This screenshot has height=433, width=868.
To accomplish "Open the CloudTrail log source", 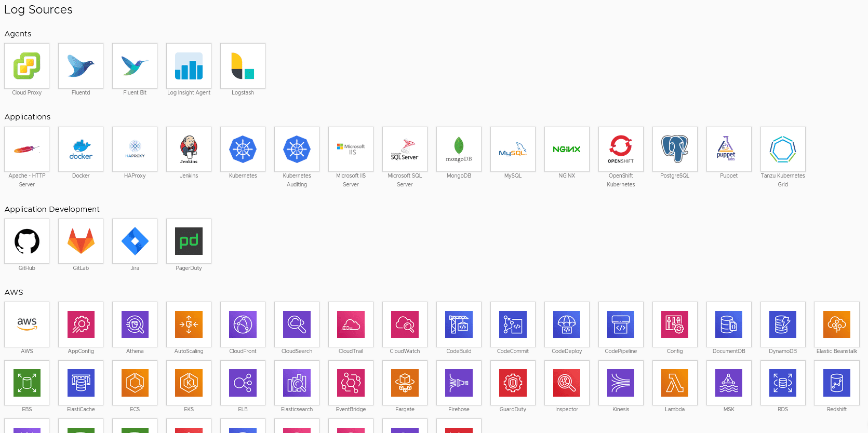I will pyautogui.click(x=351, y=324).
